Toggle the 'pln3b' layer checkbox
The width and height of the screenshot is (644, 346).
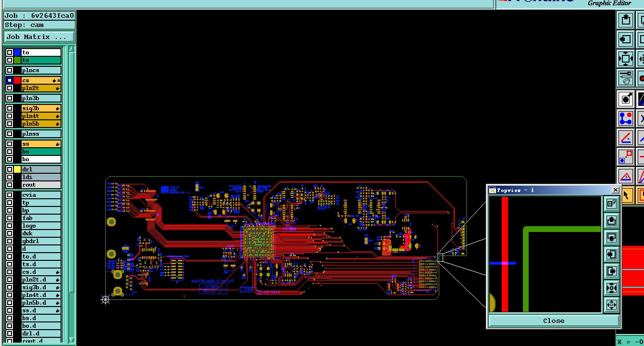(10, 98)
